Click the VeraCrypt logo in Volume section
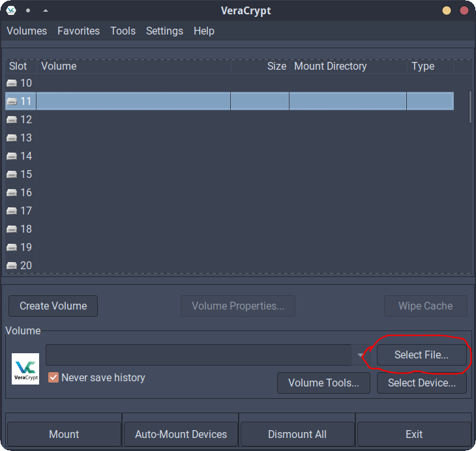 click(x=25, y=369)
